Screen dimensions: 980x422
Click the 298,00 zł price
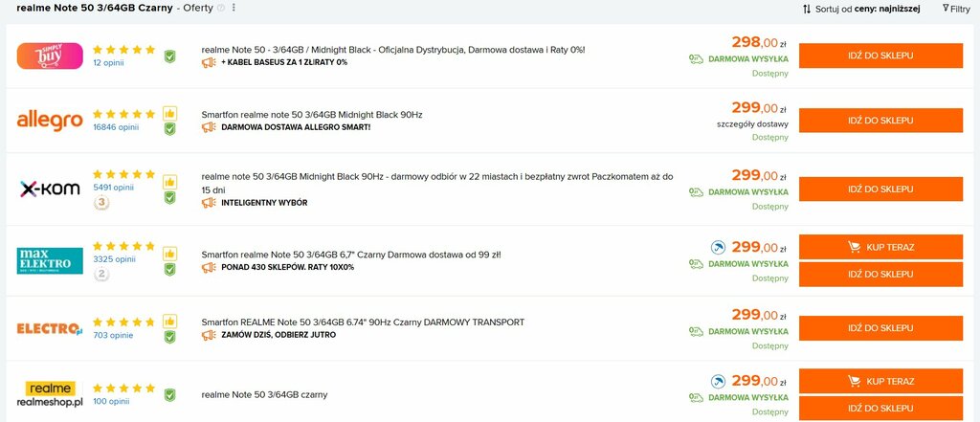pyautogui.click(x=759, y=42)
